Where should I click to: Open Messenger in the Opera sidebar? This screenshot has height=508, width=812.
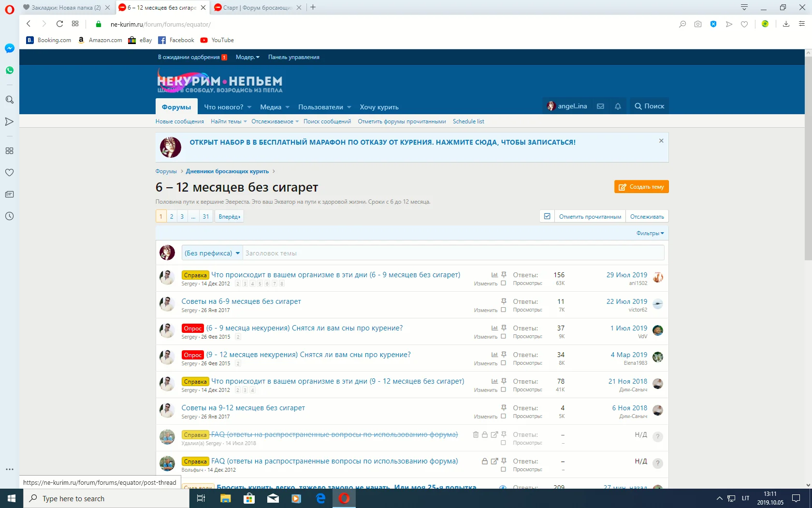(9, 48)
